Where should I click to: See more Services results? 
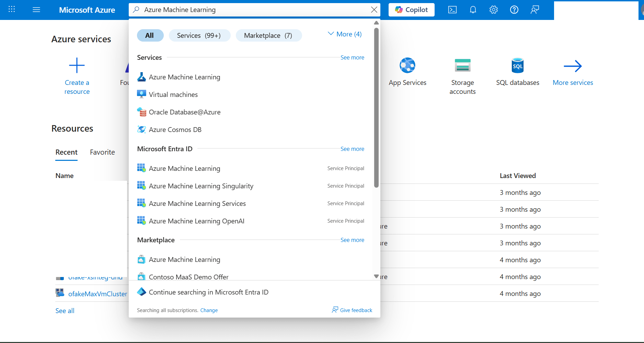point(352,57)
